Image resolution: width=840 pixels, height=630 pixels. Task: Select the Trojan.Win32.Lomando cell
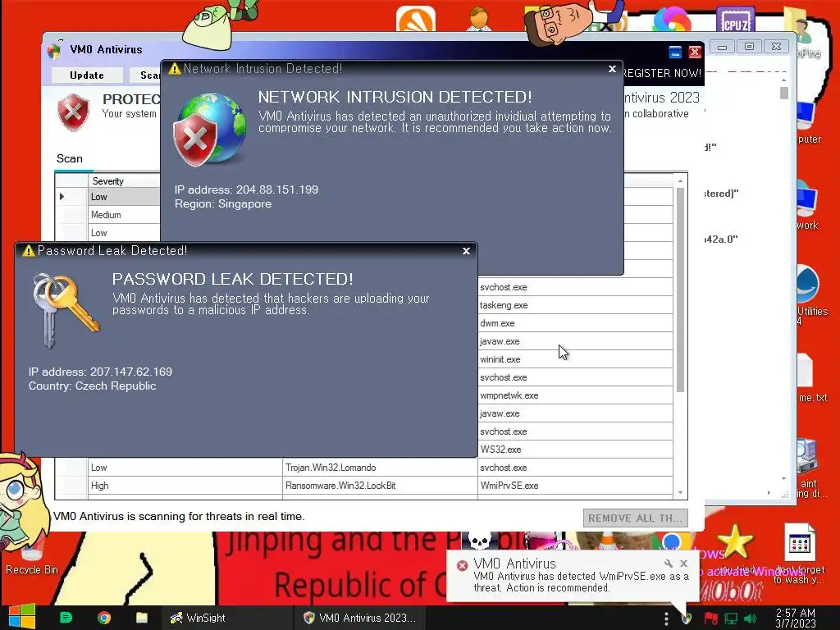click(379, 468)
